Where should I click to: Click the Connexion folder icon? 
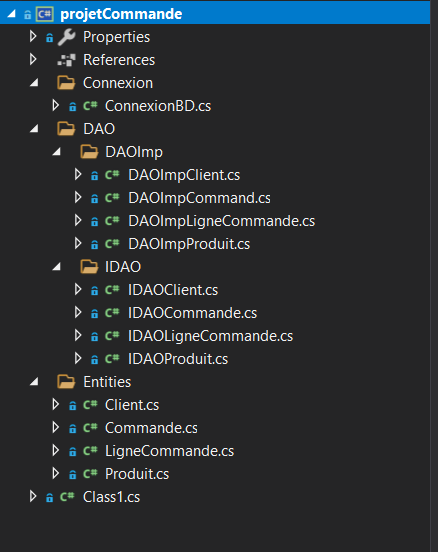[66, 83]
